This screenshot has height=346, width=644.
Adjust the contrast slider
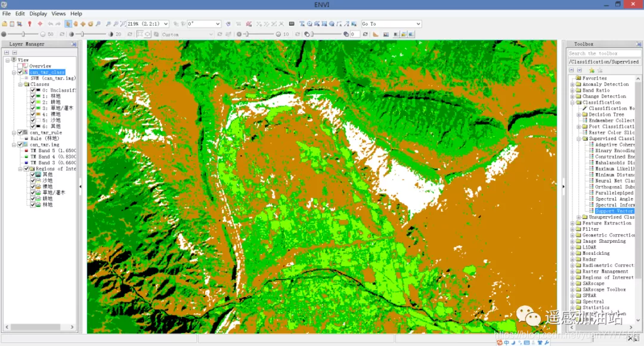[x=82, y=34]
